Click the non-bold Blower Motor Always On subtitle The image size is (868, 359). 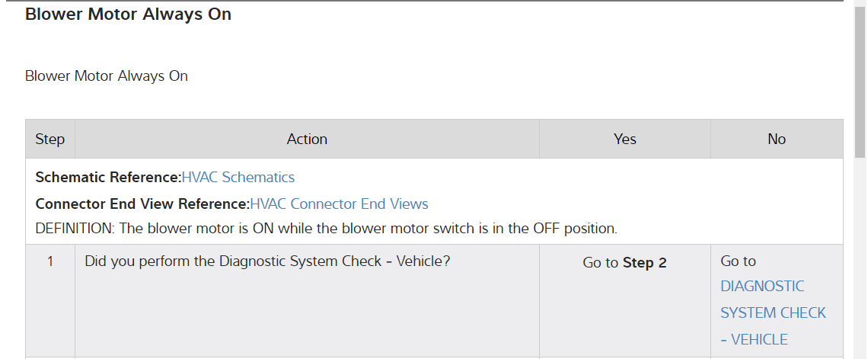pyautogui.click(x=107, y=76)
